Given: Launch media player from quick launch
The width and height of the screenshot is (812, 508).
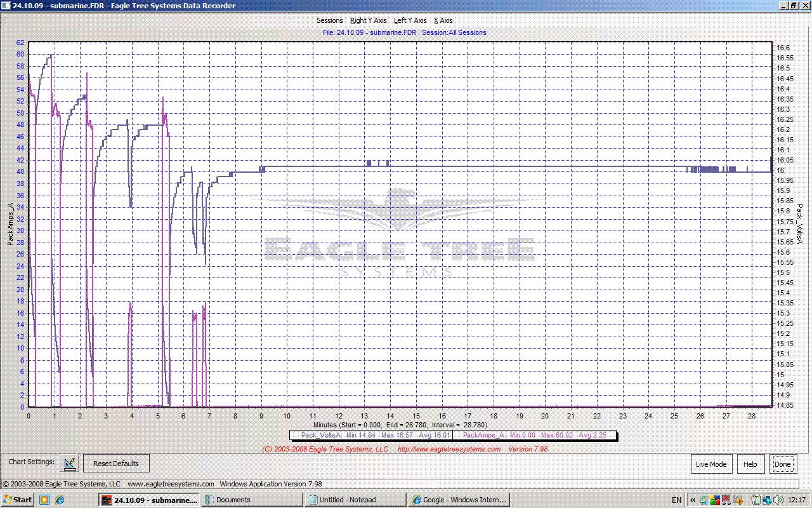Looking at the screenshot, I should click(44, 500).
